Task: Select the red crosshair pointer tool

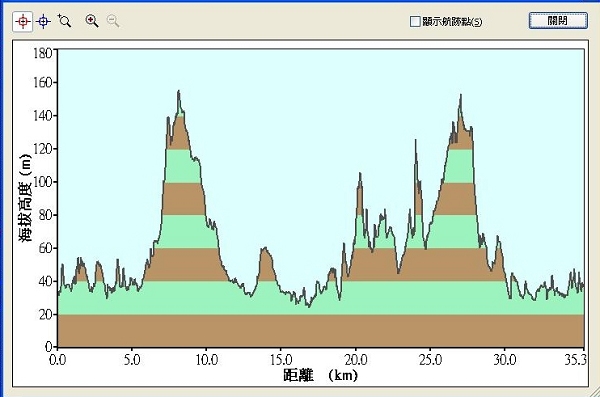Action: tap(23, 21)
